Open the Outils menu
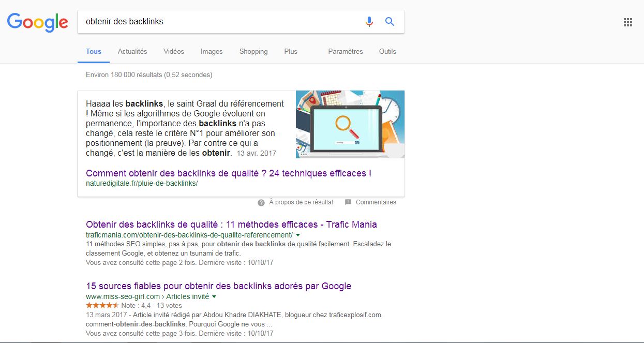This screenshot has width=644, height=343. click(387, 51)
